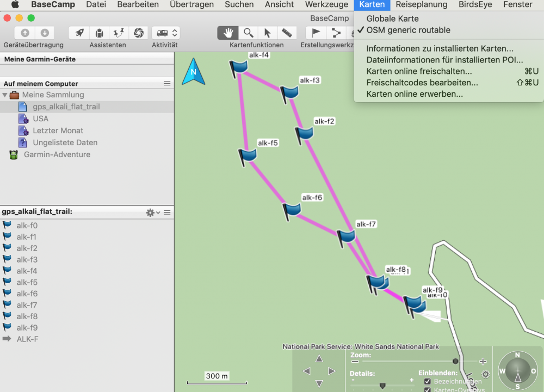
Task: Click the camera shutter swirl icon in Assistenten
Action: 138,33
